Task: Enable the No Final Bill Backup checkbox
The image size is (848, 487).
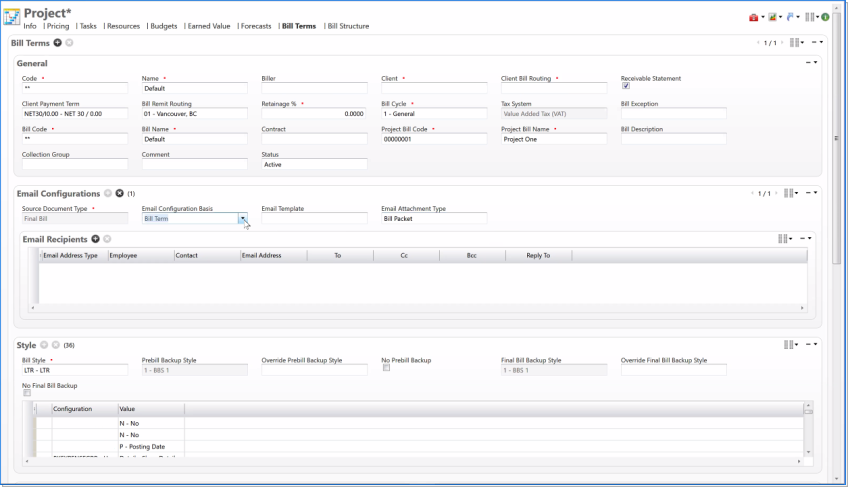Action: pos(26,393)
